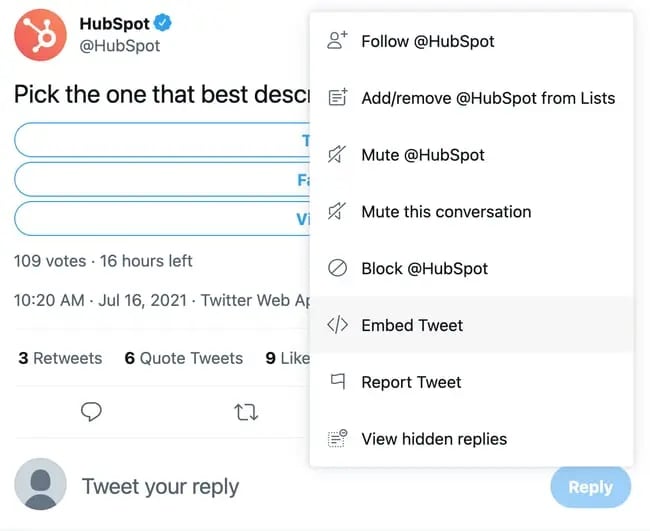Click the retweet arrows icon
Viewport: 650px width, 531px height.
coord(246,411)
